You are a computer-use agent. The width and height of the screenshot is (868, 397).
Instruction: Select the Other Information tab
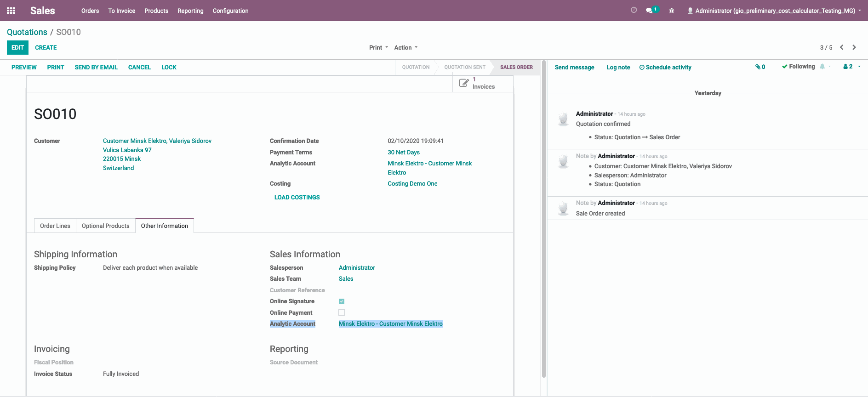165,226
